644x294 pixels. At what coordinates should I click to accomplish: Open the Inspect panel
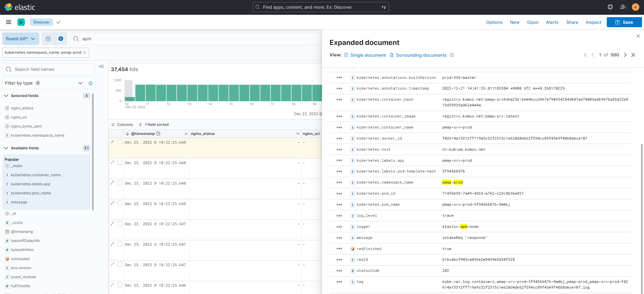pos(593,22)
